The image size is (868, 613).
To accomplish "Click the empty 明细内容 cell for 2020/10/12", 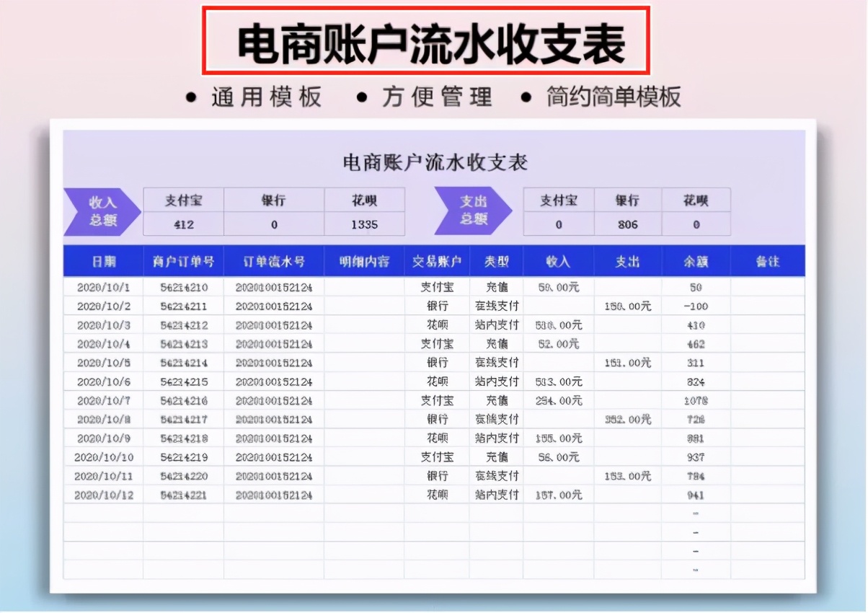I will coord(365,495).
